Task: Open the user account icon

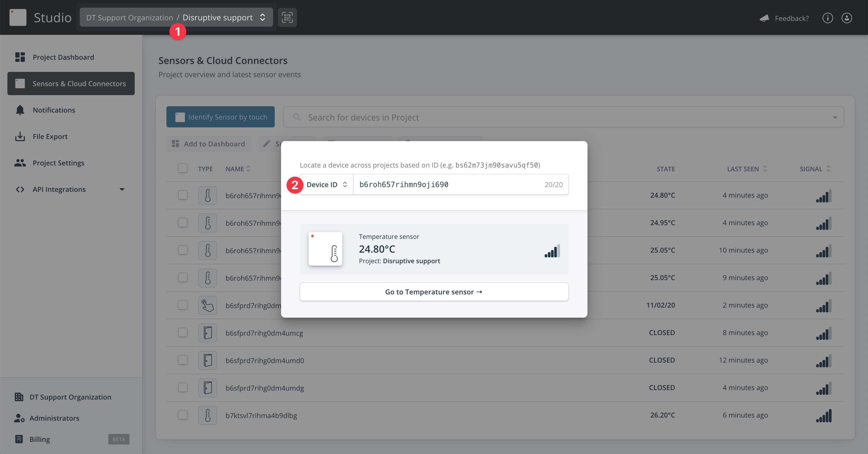Action: click(x=847, y=18)
